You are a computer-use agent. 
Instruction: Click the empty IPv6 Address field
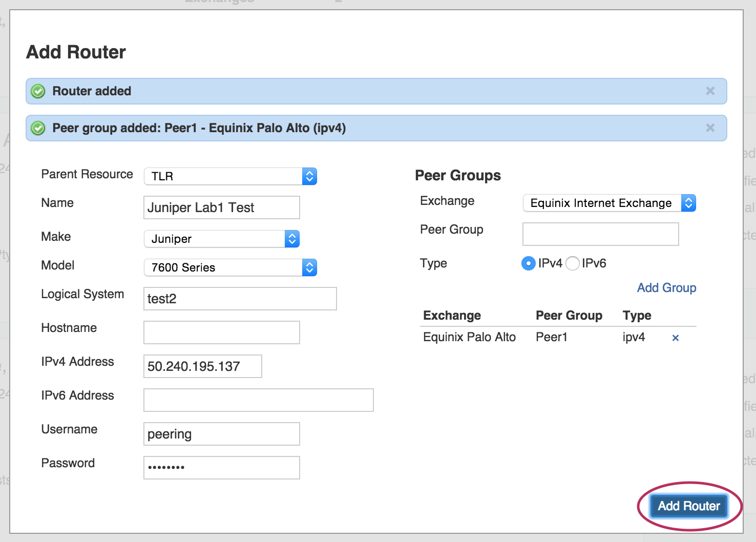(258, 400)
